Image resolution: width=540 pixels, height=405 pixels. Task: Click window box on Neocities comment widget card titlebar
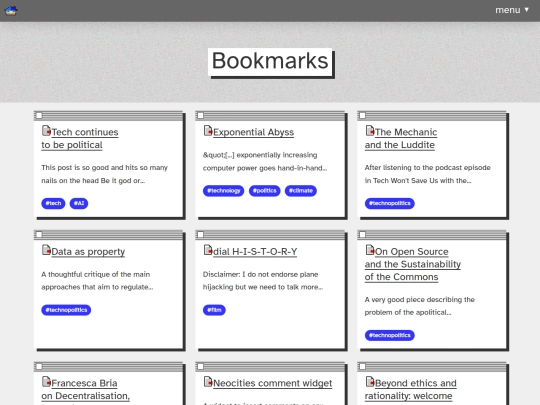point(200,366)
